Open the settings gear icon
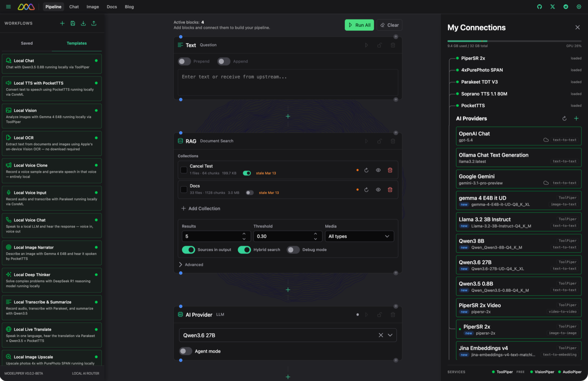This screenshot has width=588, height=381. pyautogui.click(x=579, y=7)
